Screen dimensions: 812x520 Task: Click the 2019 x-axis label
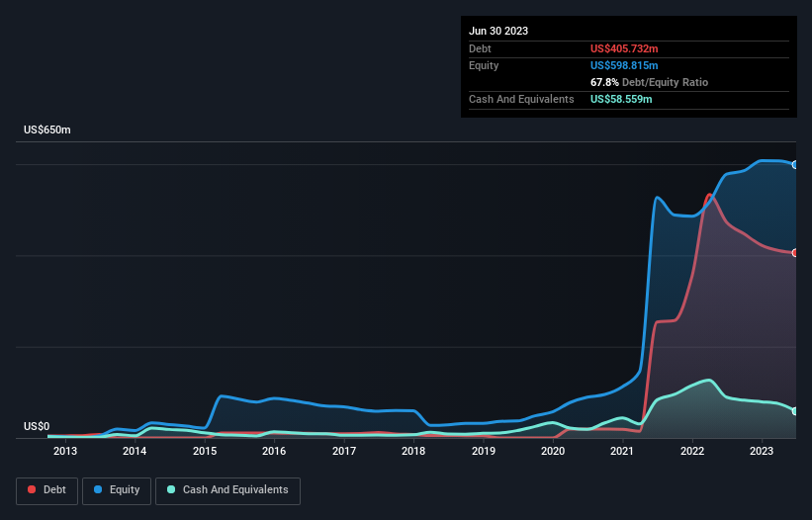(484, 451)
